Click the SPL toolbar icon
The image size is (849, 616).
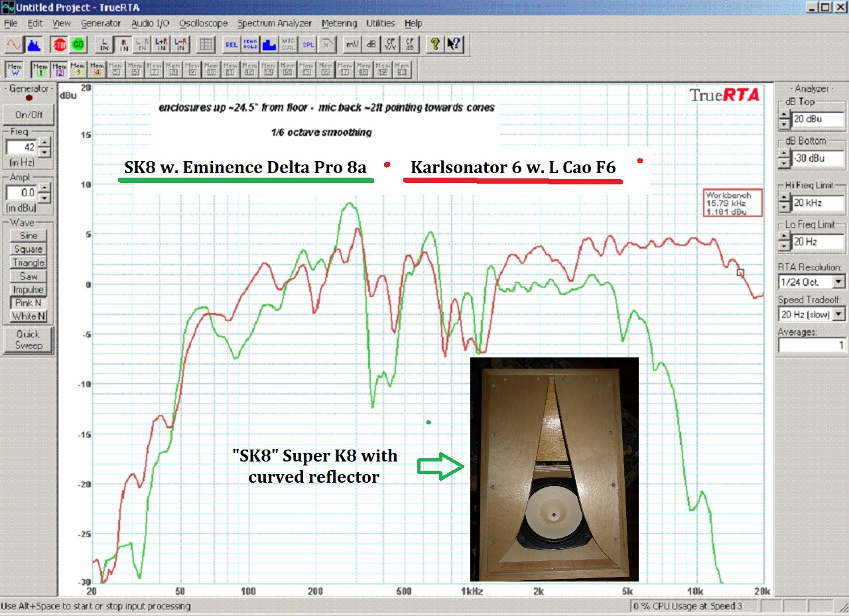tap(308, 44)
